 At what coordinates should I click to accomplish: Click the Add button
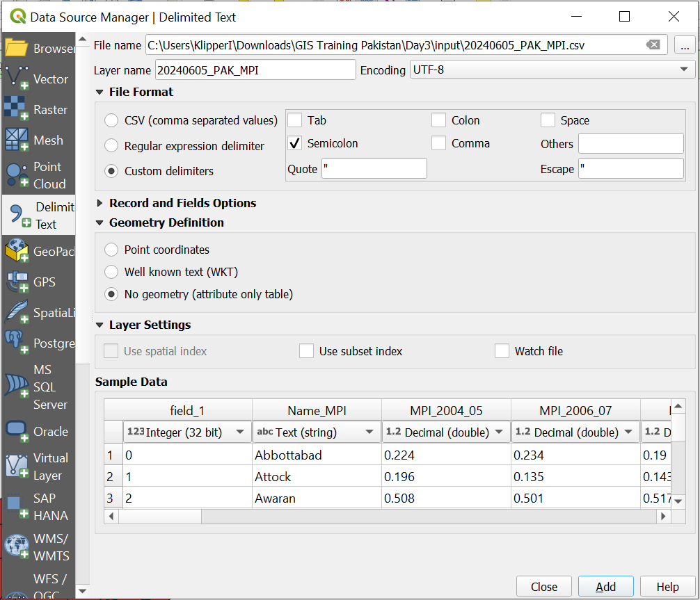click(605, 587)
